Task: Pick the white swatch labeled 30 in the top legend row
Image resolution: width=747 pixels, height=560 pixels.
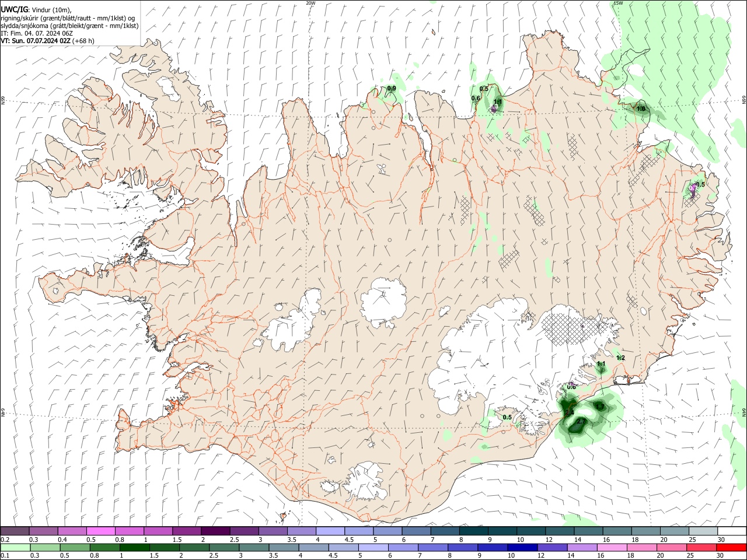Action: click(731, 531)
